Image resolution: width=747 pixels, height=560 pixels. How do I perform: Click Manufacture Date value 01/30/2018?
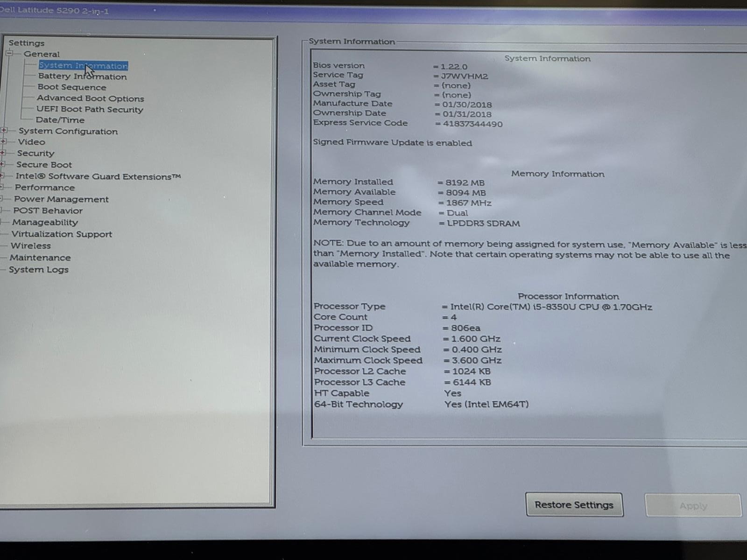pyautogui.click(x=467, y=105)
